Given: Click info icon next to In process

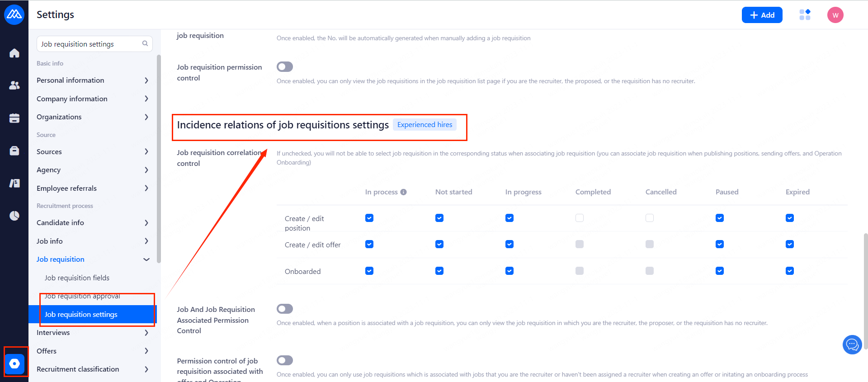Looking at the screenshot, I should pyautogui.click(x=404, y=192).
